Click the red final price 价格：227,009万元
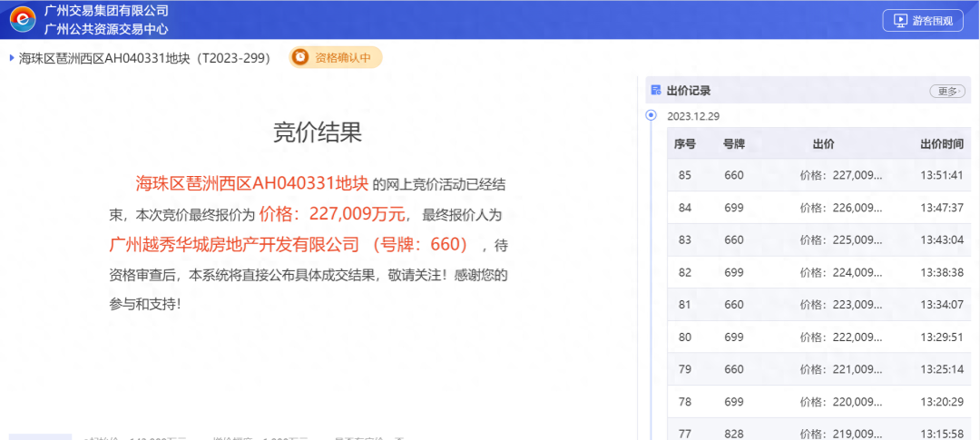This screenshot has height=440, width=980. pos(332,214)
